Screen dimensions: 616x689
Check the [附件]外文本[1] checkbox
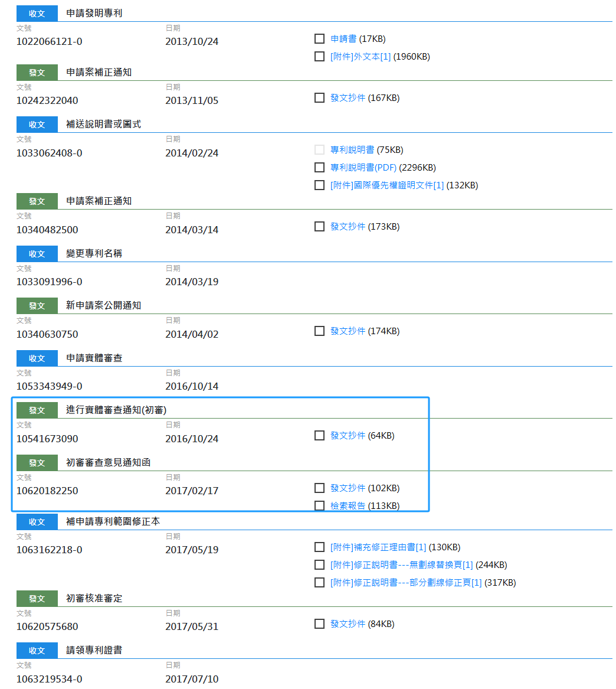(320, 56)
